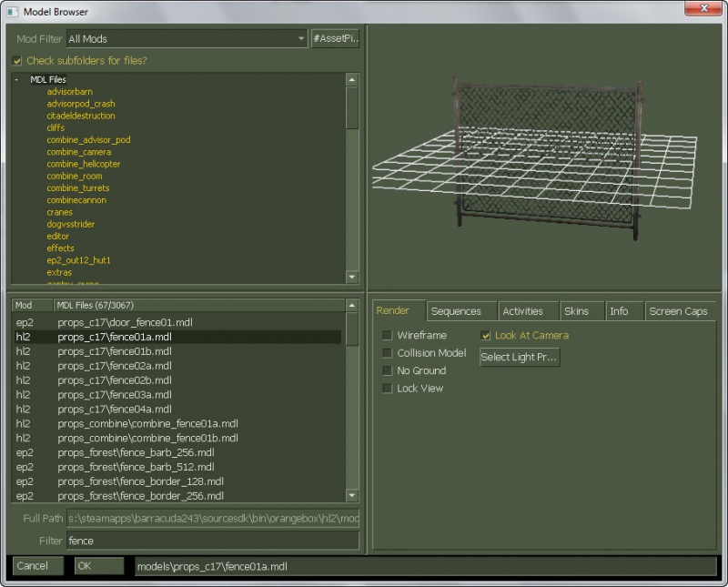
Task: Click the model path field with fence01a.mdl
Action: [425, 566]
